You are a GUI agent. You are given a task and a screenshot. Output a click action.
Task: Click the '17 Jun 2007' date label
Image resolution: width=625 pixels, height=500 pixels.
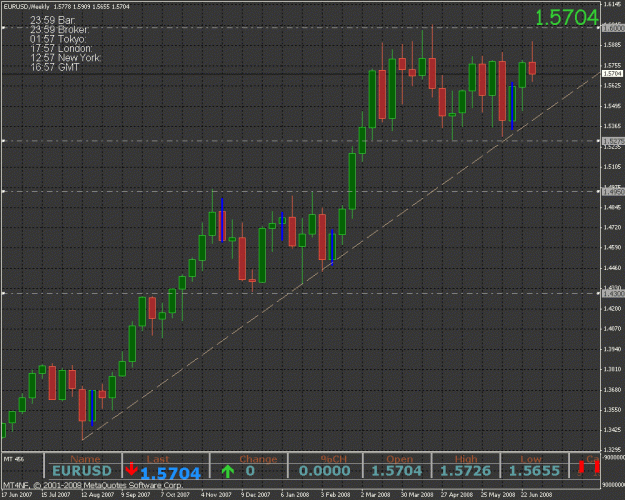click(17, 495)
